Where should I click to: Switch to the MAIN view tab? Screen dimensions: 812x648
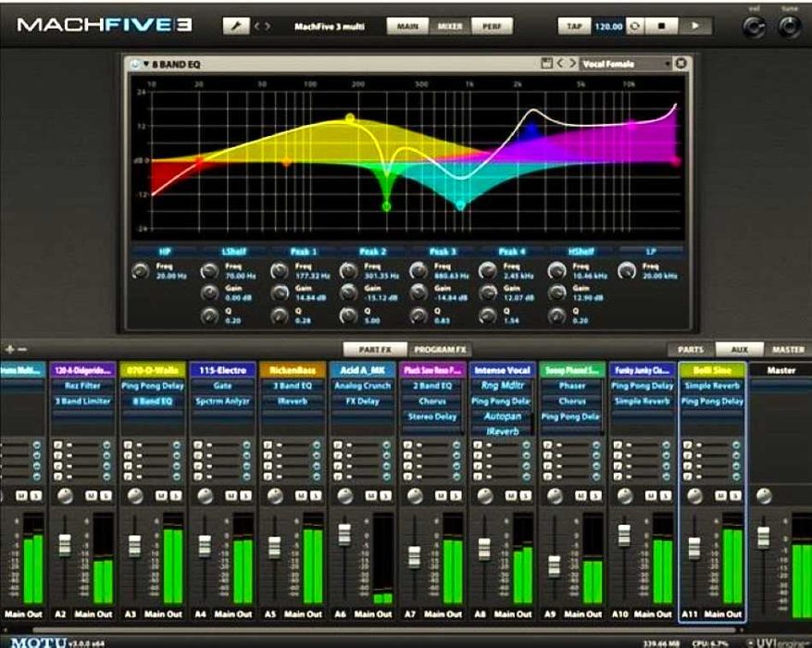pyautogui.click(x=407, y=26)
